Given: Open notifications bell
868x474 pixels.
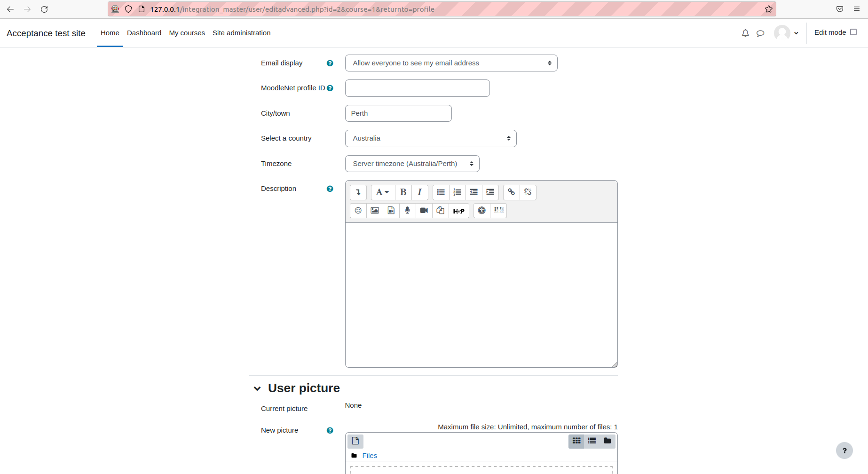Looking at the screenshot, I should 745,33.
